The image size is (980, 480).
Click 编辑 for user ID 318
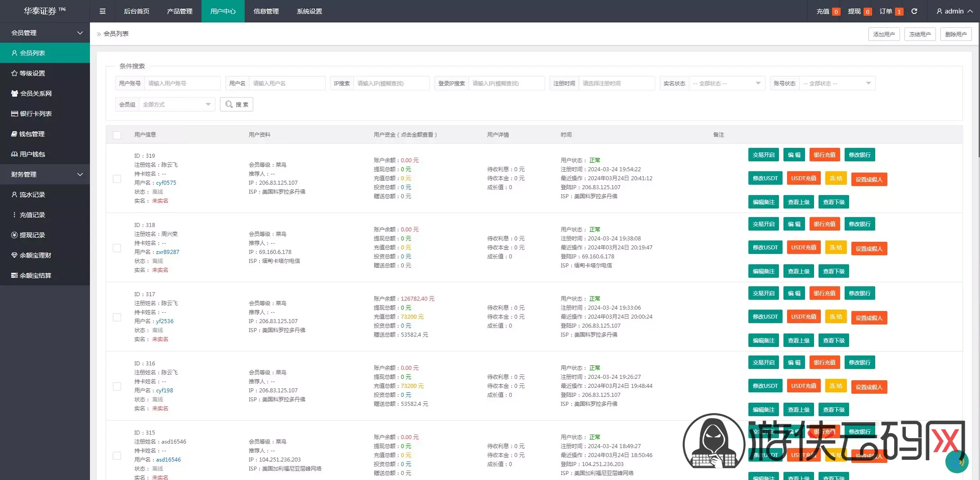click(x=794, y=224)
